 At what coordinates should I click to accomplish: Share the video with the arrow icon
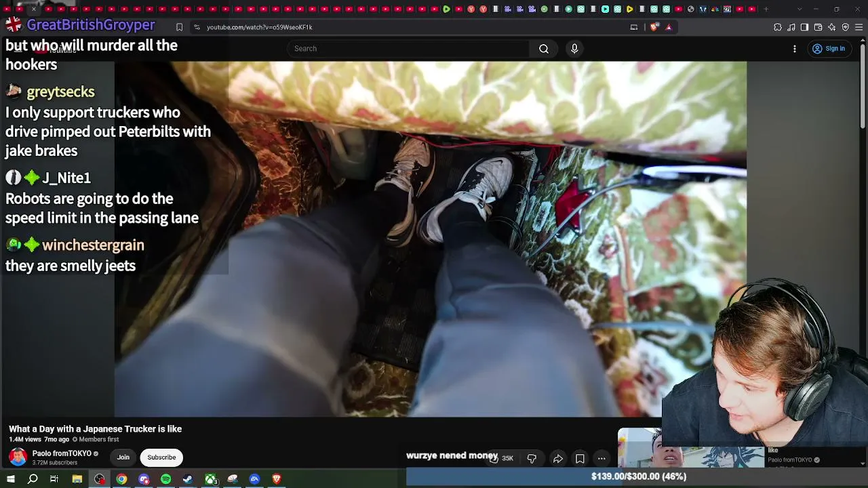pyautogui.click(x=557, y=459)
